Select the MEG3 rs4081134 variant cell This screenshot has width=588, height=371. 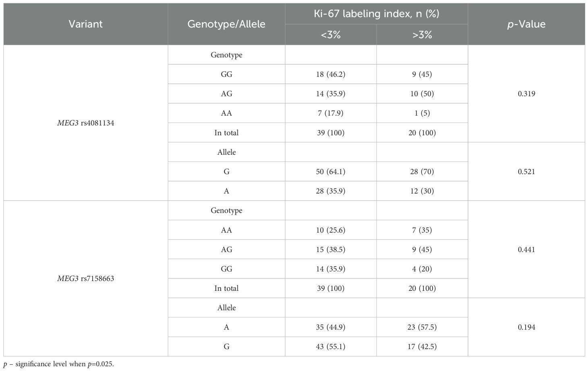point(85,123)
